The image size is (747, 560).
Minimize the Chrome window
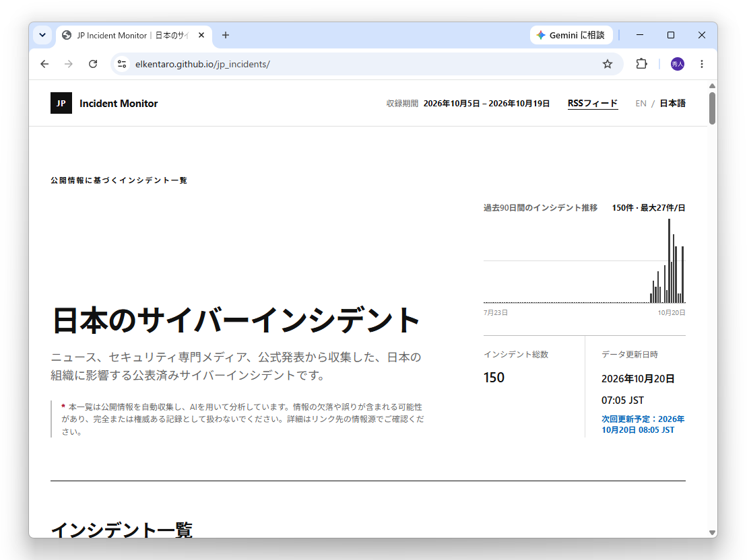pyautogui.click(x=640, y=35)
